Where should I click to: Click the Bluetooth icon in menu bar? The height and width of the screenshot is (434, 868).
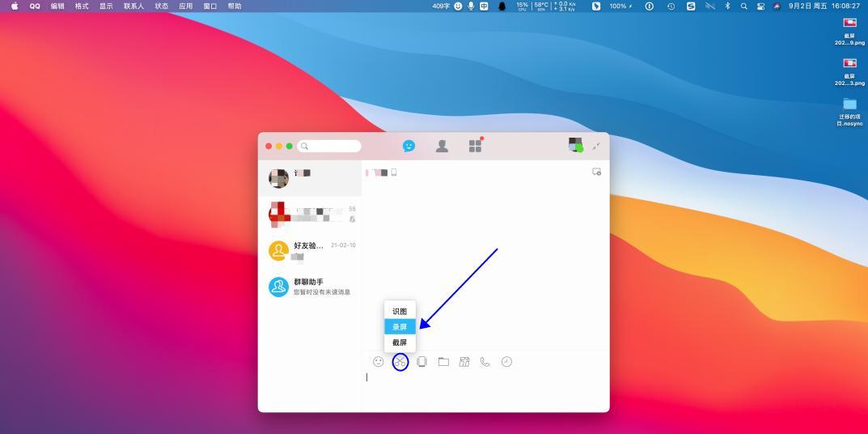pyautogui.click(x=728, y=6)
